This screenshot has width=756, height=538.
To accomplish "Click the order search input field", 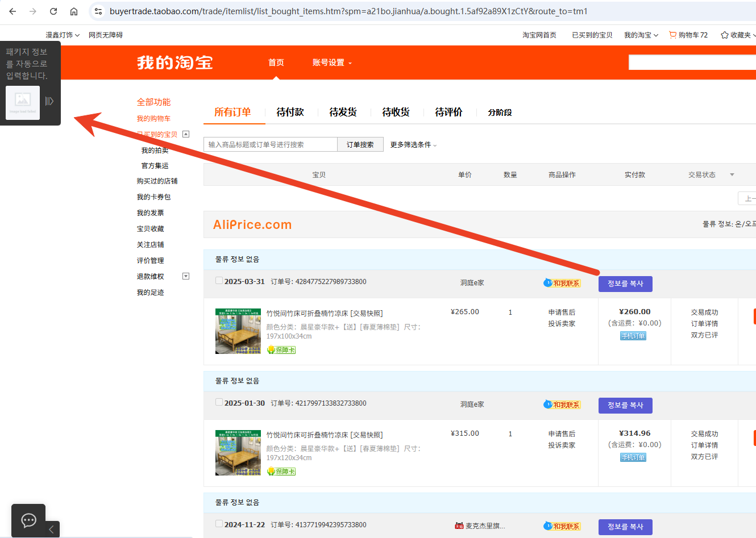I will [270, 145].
